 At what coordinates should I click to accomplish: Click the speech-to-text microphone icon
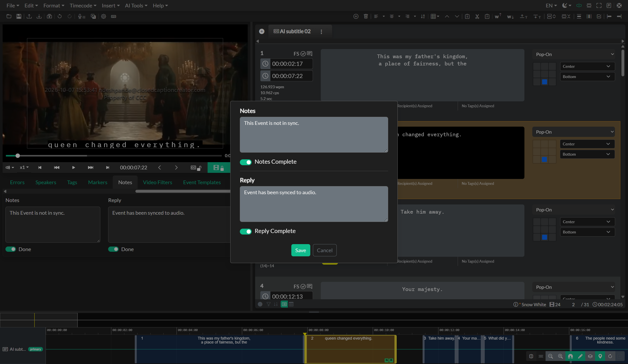[x=82, y=16]
